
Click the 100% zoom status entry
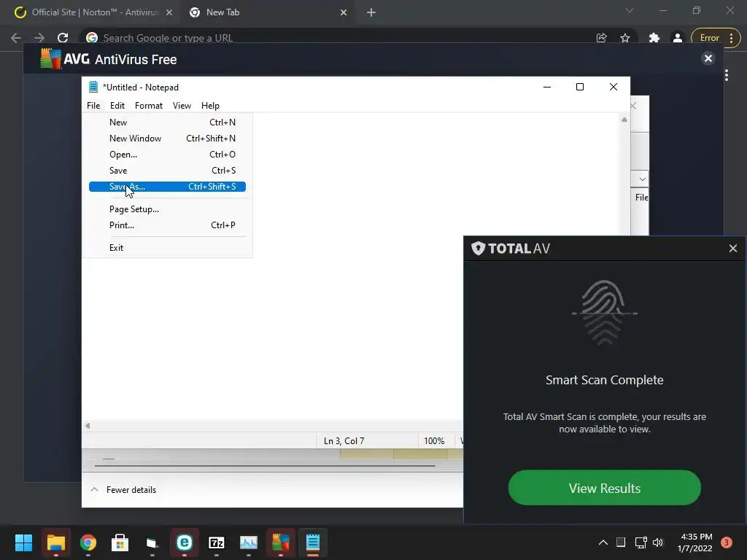(x=434, y=441)
